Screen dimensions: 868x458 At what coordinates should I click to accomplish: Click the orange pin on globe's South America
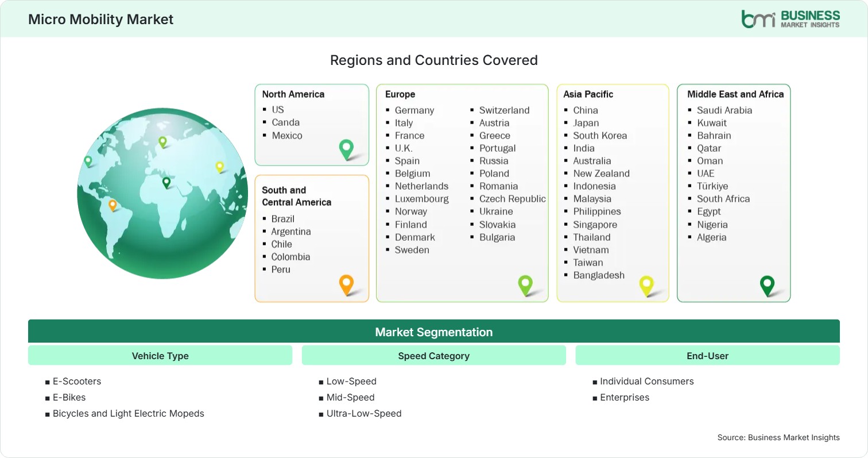click(113, 205)
